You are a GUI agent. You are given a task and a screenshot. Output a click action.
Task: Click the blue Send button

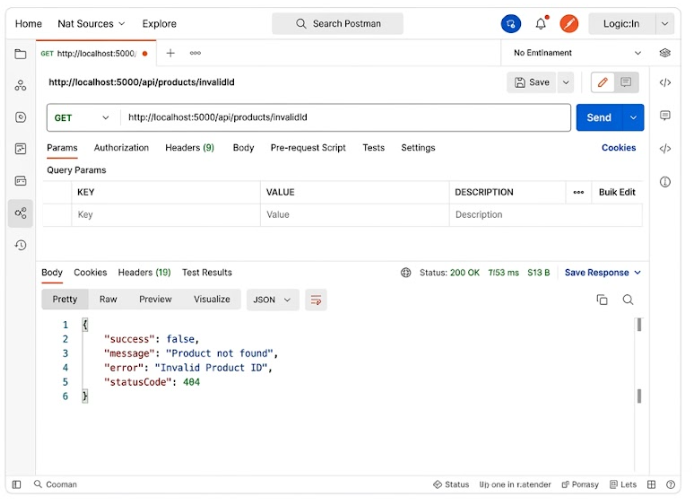599,118
